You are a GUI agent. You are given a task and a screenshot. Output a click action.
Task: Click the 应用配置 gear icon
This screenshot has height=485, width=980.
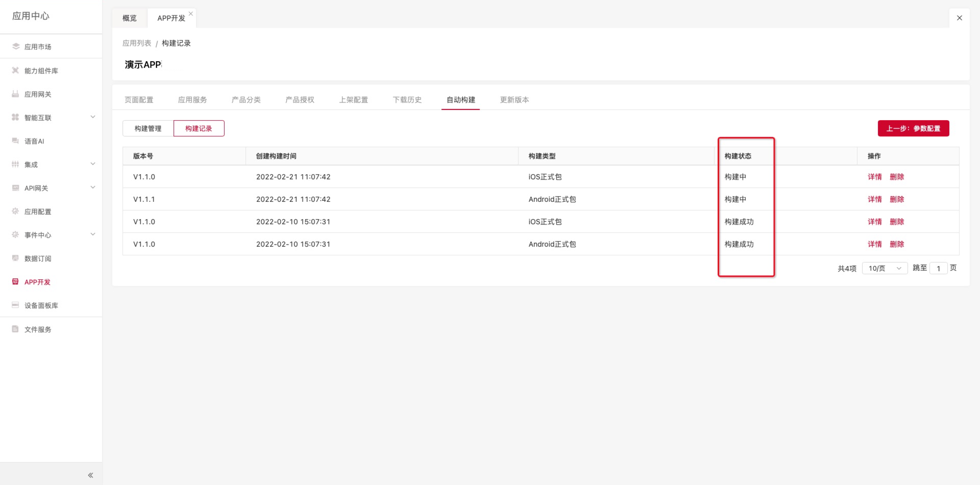[15, 211]
